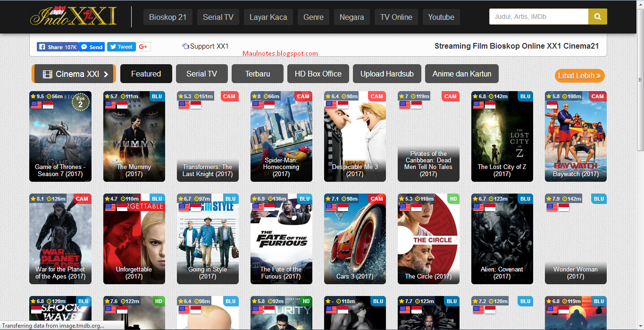Click the HD badge on The Circle
The image size is (644, 330).
pyautogui.click(x=453, y=199)
